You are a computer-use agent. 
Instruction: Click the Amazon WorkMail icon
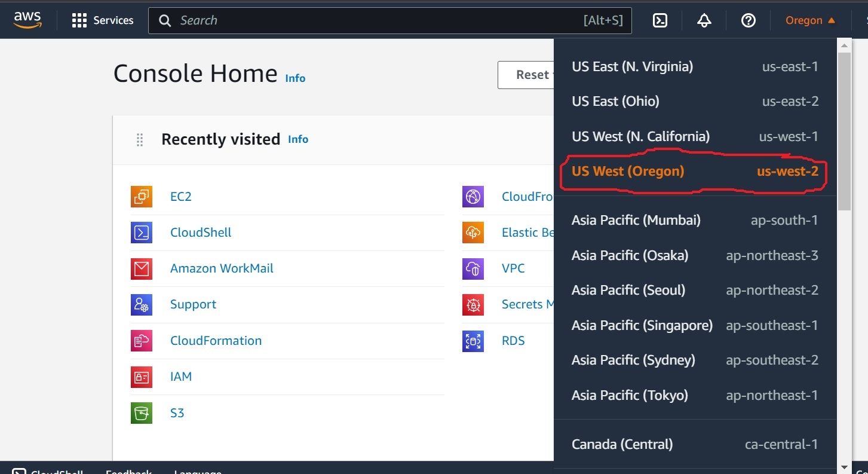point(142,269)
